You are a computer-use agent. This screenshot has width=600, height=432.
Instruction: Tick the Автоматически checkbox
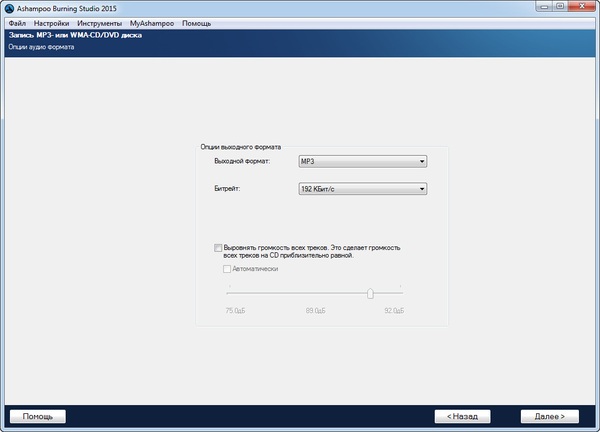point(227,269)
